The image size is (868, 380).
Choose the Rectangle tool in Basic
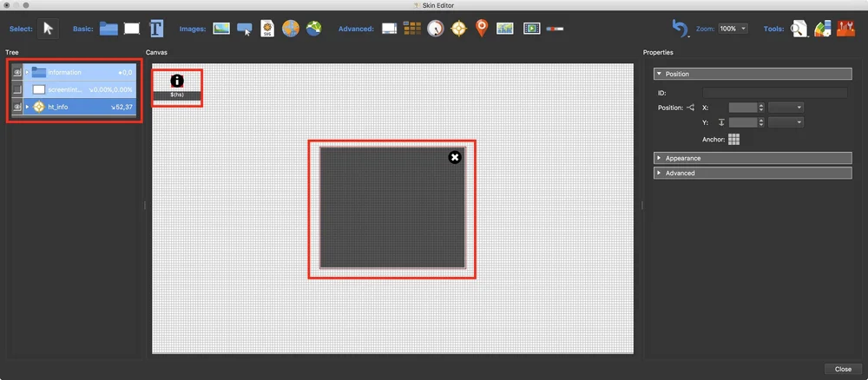[x=132, y=29]
